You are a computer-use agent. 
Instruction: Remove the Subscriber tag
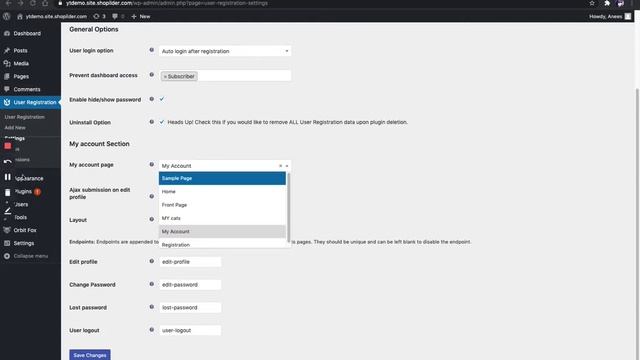pos(165,77)
